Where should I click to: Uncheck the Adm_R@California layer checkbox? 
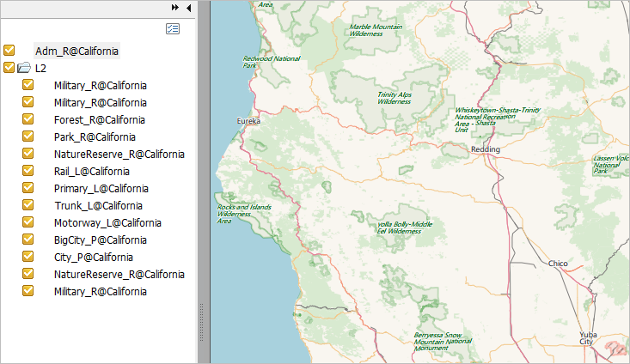click(9, 51)
